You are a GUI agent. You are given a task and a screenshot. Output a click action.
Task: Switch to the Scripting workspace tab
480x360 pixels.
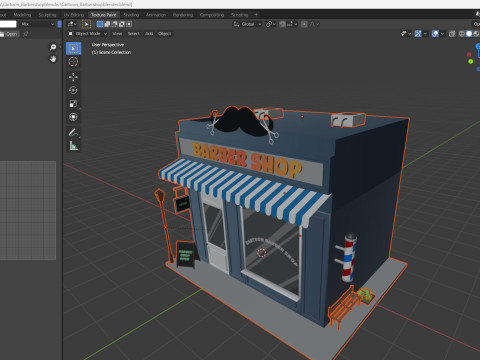[x=239, y=15]
